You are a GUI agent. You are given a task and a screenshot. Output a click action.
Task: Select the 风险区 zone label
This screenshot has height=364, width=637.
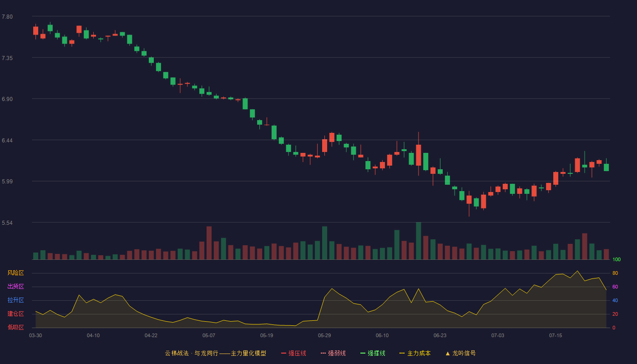coord(15,273)
